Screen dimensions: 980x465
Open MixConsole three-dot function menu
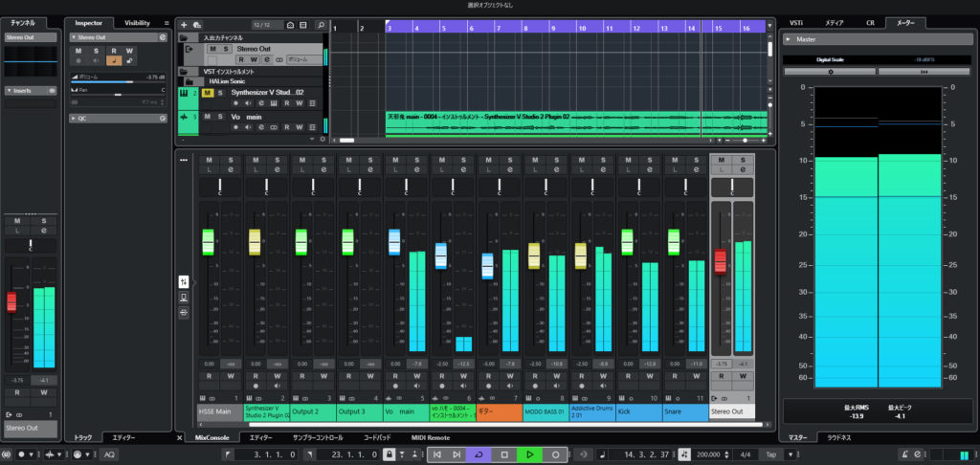pyautogui.click(x=183, y=160)
